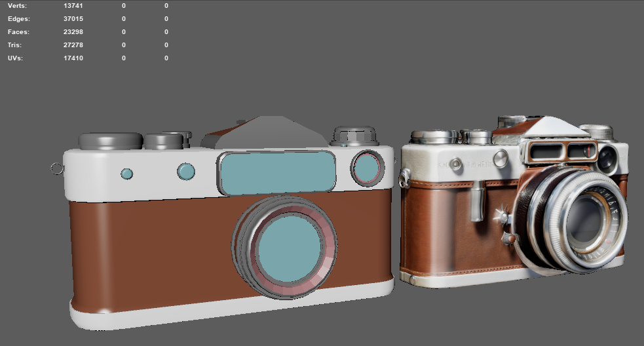Viewport: 644px width, 346px height.
Task: Select the large grey dial atop untextured camera
Action: point(111,141)
